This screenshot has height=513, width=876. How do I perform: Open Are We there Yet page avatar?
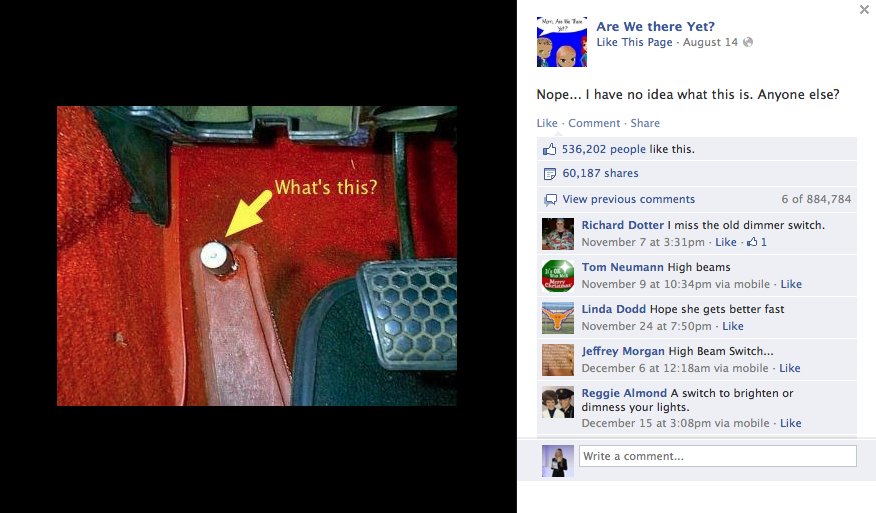coord(561,42)
